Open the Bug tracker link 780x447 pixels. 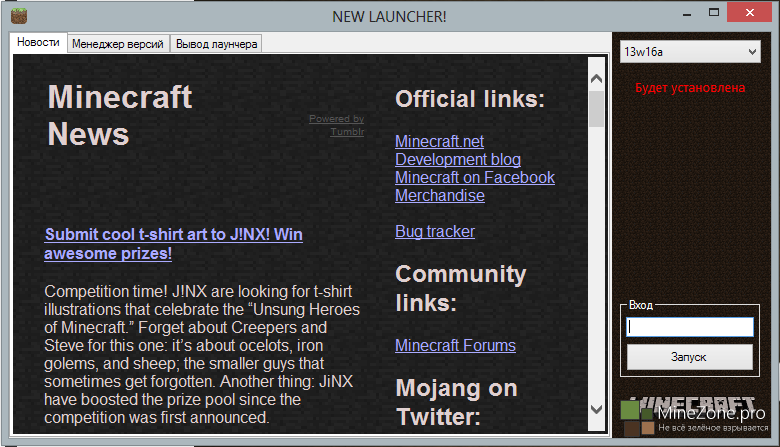[x=434, y=232]
